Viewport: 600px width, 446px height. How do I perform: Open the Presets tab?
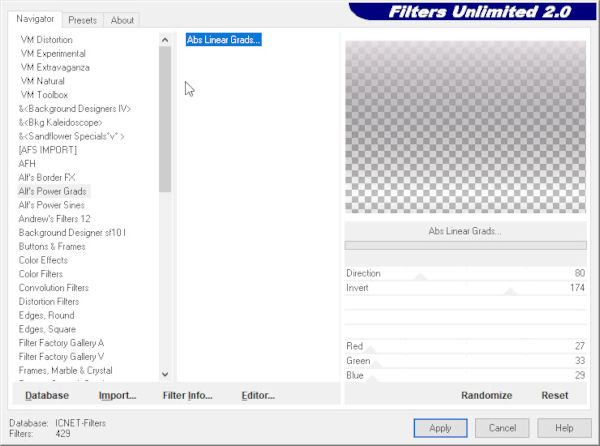click(82, 20)
